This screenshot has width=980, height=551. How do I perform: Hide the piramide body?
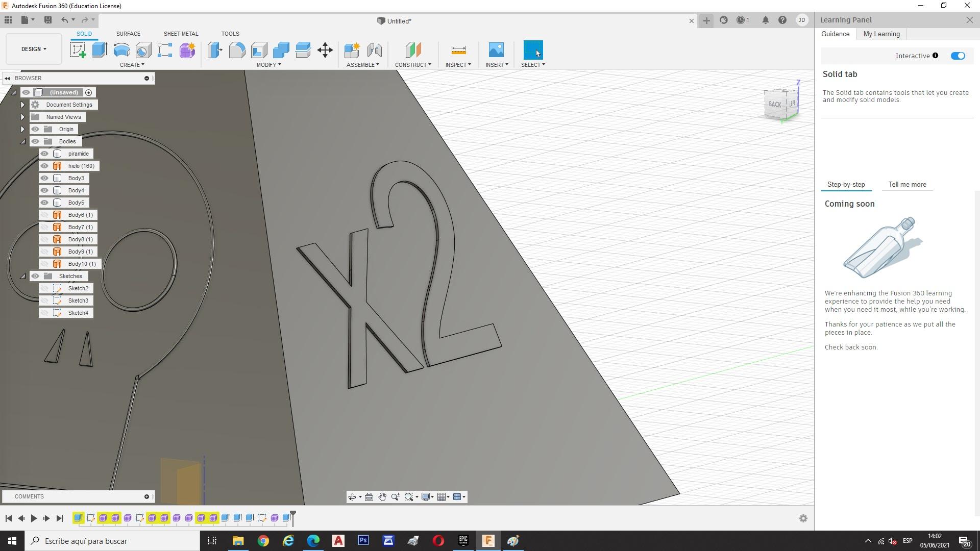pos(44,154)
